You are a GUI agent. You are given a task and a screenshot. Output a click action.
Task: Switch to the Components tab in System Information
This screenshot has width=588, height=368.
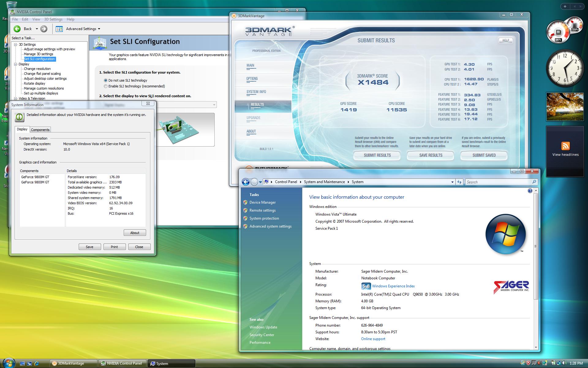coord(40,130)
